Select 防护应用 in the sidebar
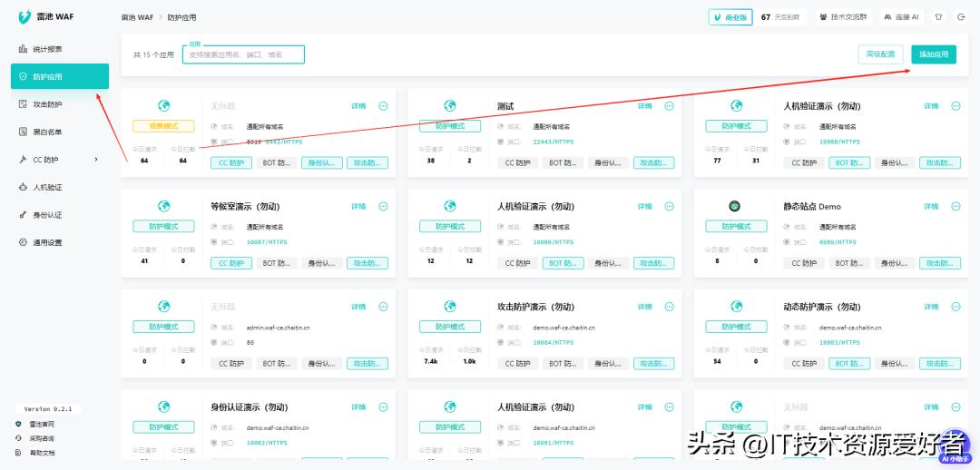 pos(60,76)
